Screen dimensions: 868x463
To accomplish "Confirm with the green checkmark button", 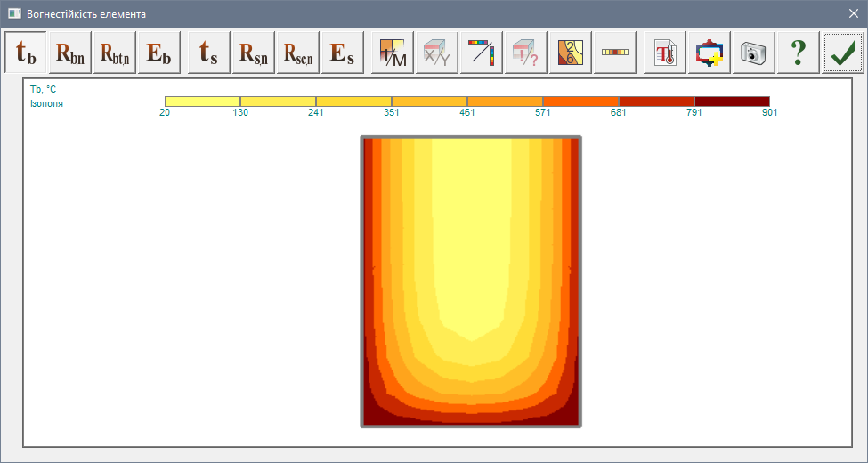I will (x=843, y=53).
